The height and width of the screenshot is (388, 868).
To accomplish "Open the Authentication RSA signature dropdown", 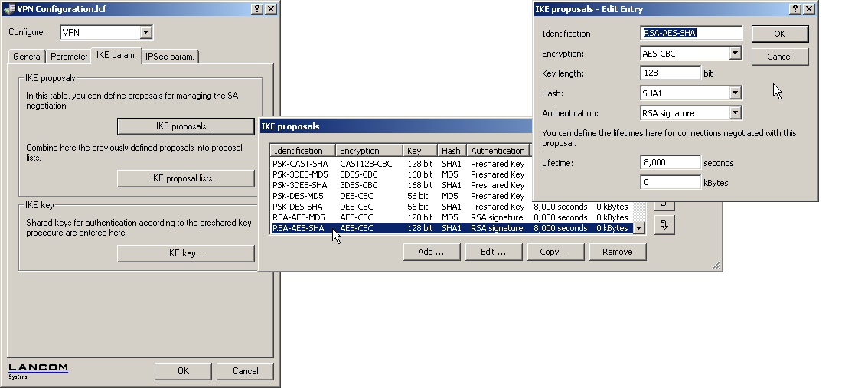I will tap(736, 113).
